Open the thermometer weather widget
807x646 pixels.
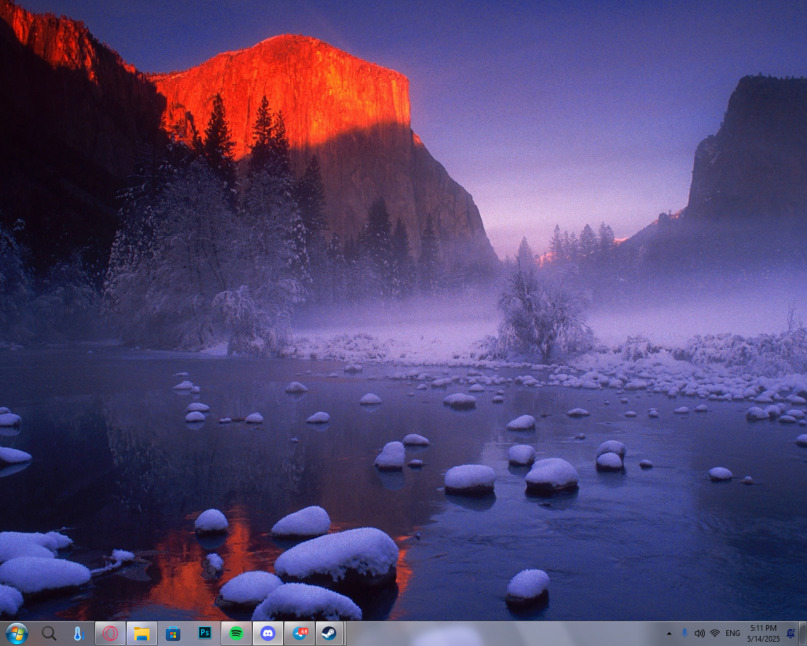coord(78,633)
